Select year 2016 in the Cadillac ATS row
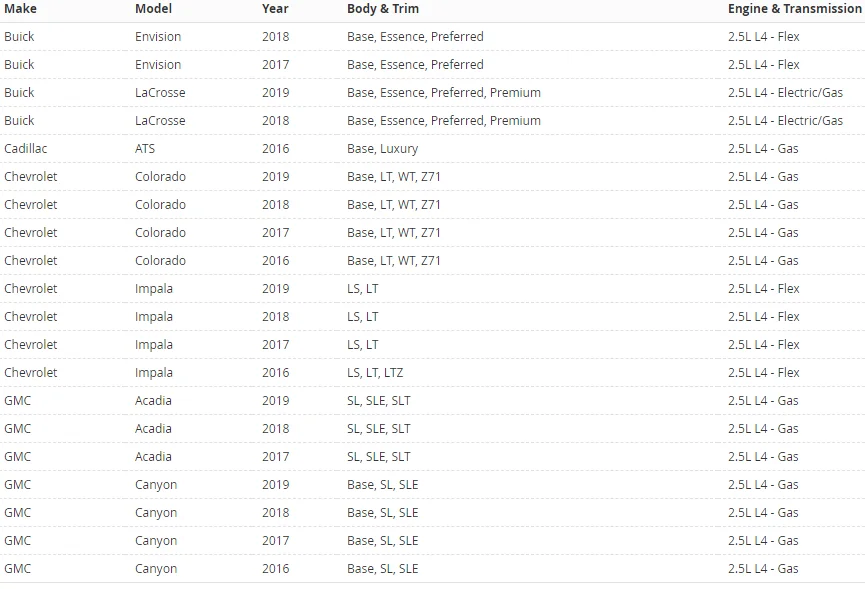This screenshot has height=589, width=865. pos(275,149)
